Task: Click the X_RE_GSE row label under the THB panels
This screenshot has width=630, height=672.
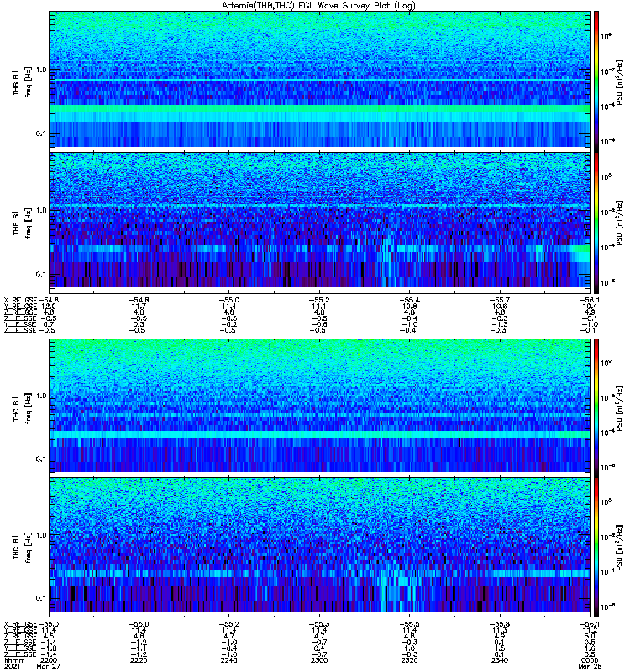Action: click(x=20, y=301)
